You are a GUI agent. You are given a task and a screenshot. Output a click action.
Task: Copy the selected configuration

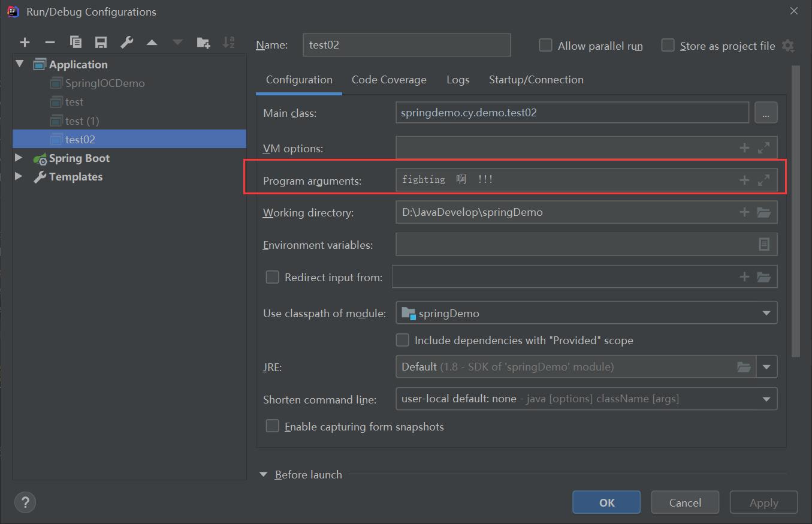pyautogui.click(x=76, y=42)
